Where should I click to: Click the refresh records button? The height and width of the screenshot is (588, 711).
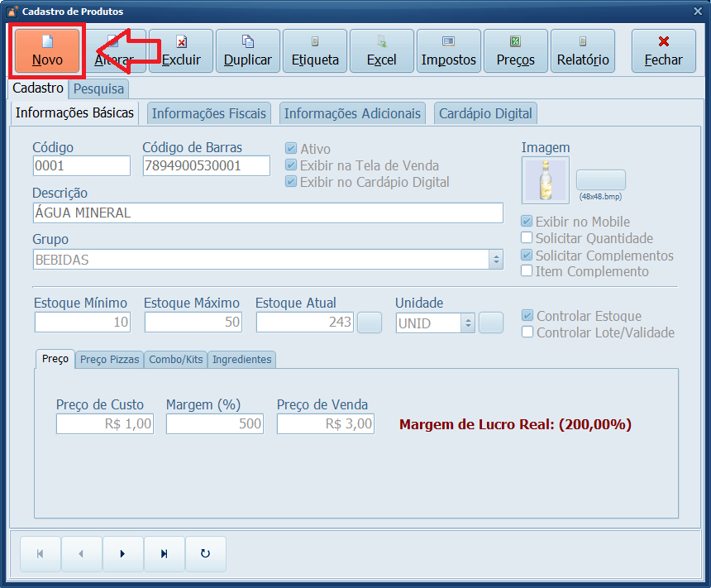tap(205, 553)
